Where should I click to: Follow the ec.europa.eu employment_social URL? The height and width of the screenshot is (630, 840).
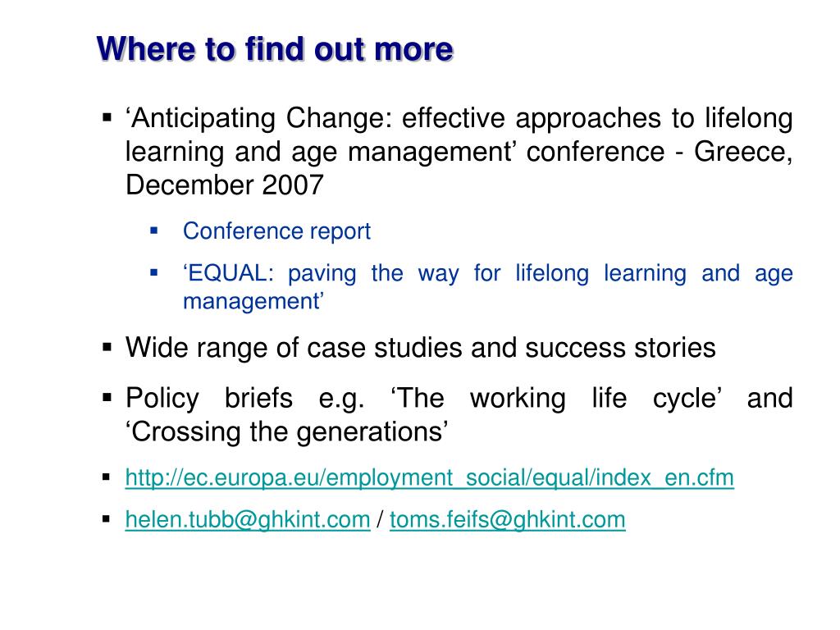[429, 477]
